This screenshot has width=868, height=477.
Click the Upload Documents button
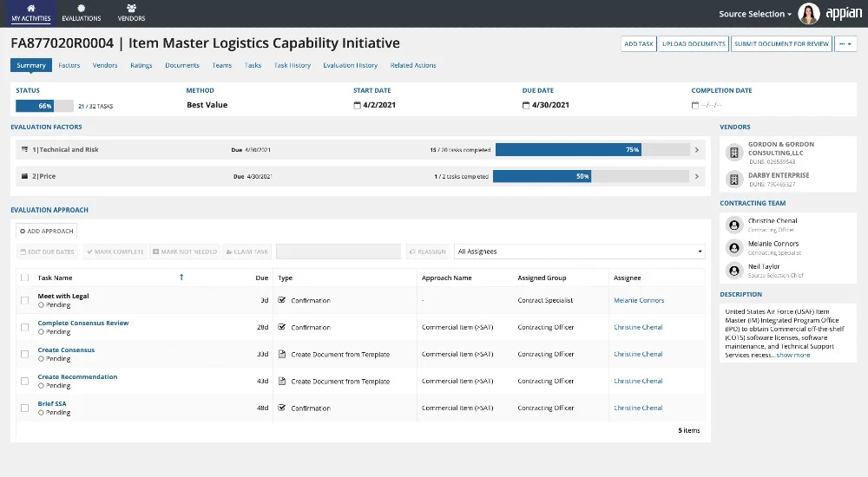click(694, 43)
